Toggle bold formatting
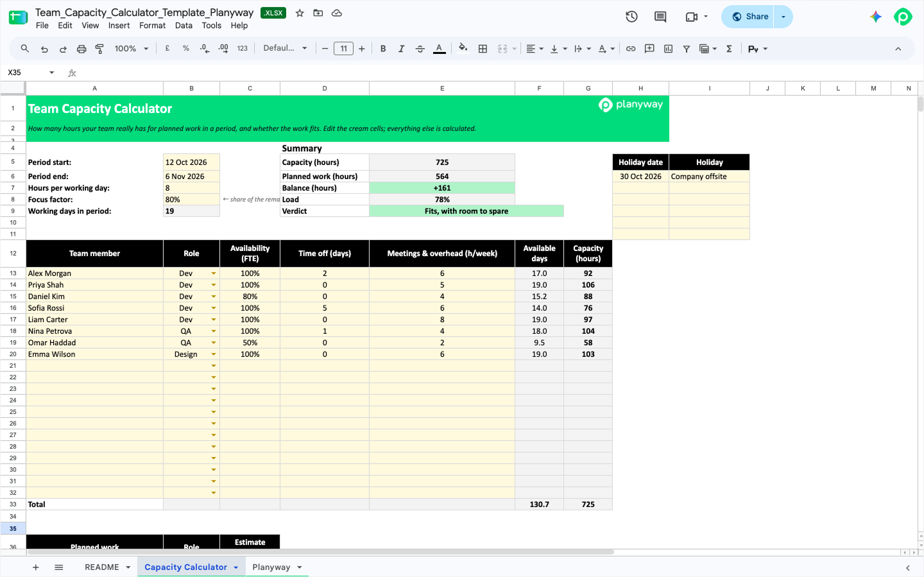The height and width of the screenshot is (577, 924). (383, 49)
